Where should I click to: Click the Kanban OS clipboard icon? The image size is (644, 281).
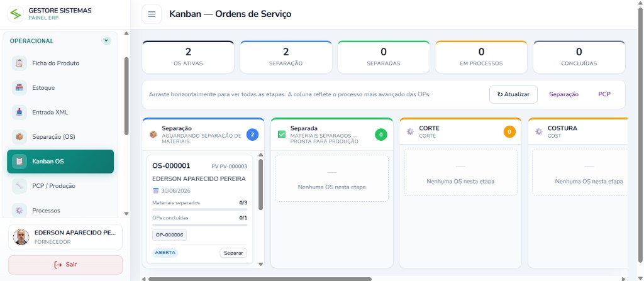[x=19, y=162]
